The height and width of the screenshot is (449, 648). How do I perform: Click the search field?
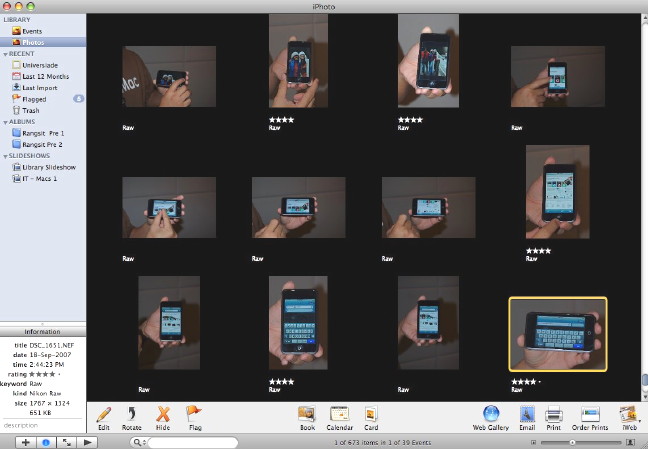pos(192,442)
